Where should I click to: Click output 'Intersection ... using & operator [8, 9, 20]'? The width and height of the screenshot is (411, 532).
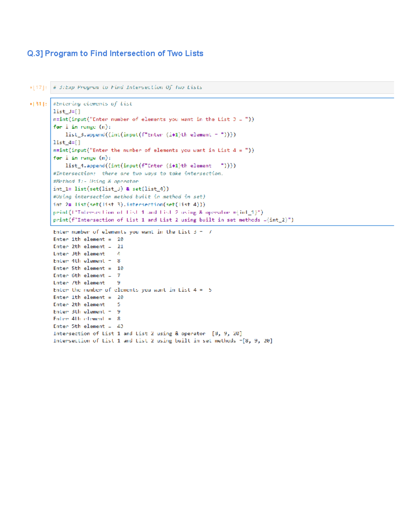tap(147, 334)
